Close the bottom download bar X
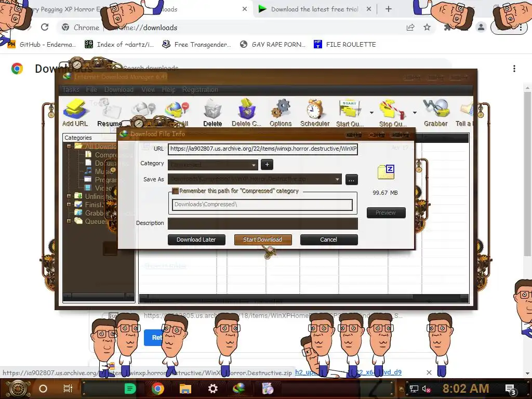Screen dimensions: 532x399 [429, 373]
